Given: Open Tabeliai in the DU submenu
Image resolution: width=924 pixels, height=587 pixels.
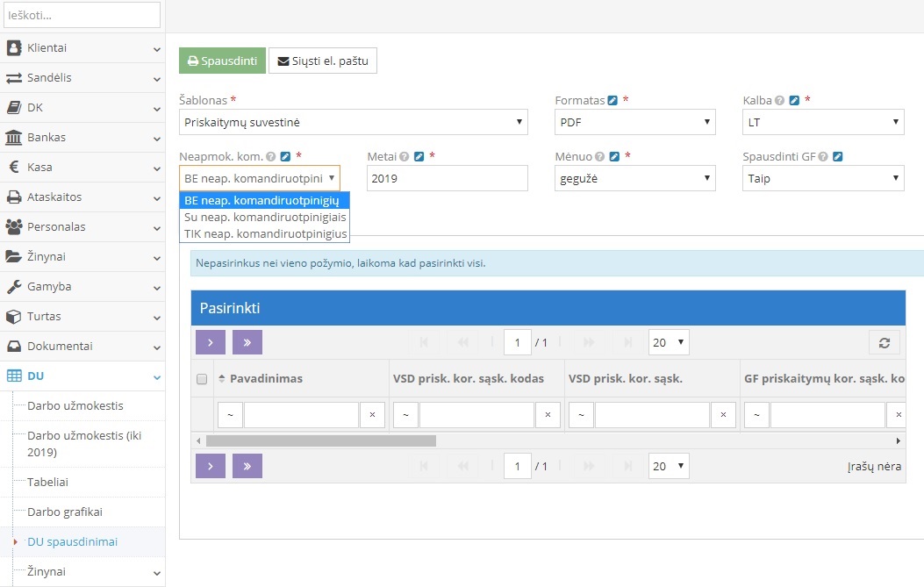Looking at the screenshot, I should click(47, 482).
